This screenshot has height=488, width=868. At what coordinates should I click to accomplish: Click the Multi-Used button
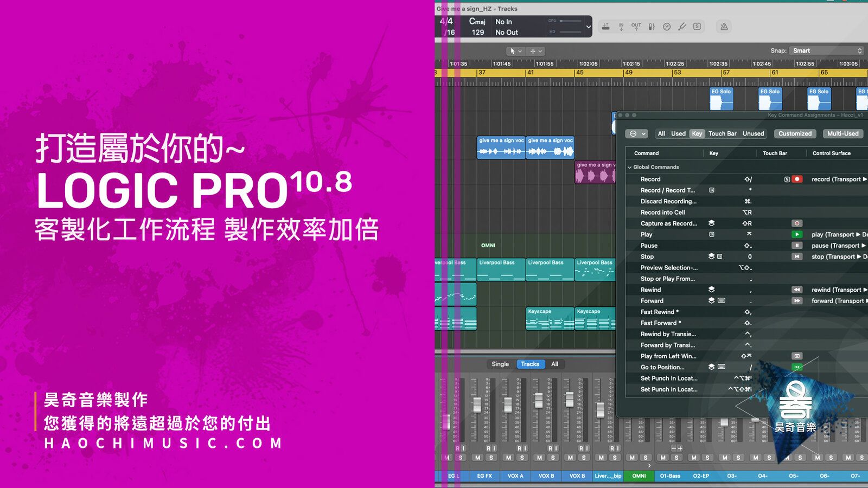tap(843, 133)
